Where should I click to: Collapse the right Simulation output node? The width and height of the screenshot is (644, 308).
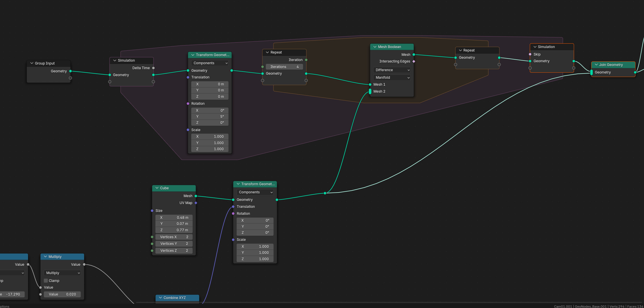(535, 47)
